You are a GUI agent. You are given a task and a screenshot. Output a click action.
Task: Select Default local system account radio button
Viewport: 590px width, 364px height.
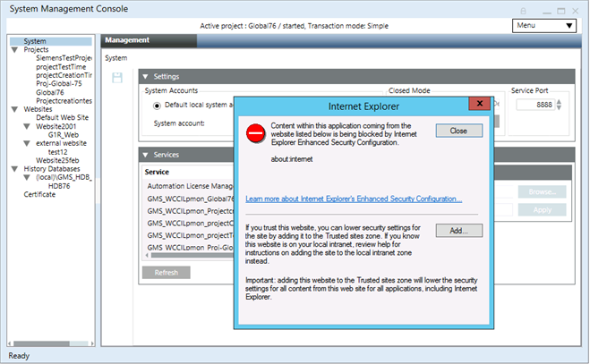(x=158, y=105)
